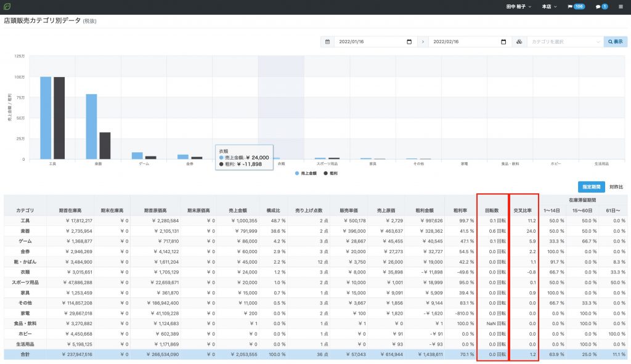Click the category cubes icon
The image size is (631, 364).
pyautogui.click(x=519, y=42)
